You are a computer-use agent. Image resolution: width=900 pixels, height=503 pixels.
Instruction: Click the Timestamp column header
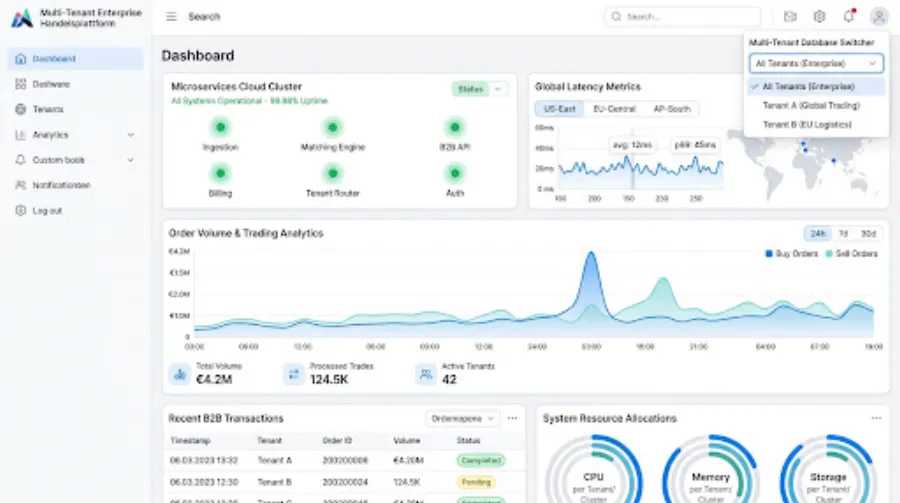[x=191, y=441]
